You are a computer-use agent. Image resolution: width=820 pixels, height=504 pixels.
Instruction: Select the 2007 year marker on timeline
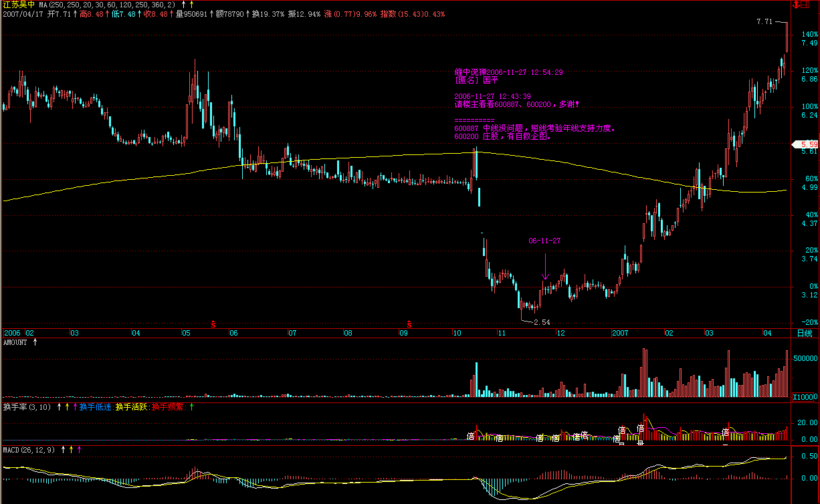620,333
